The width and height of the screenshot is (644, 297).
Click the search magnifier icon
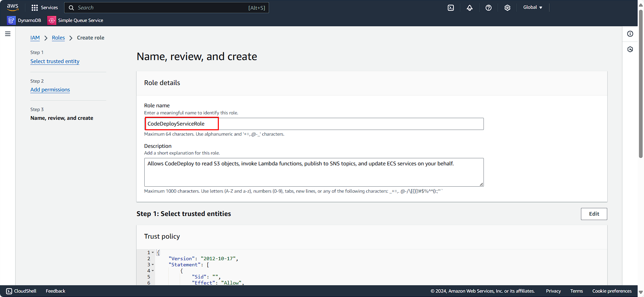(71, 8)
